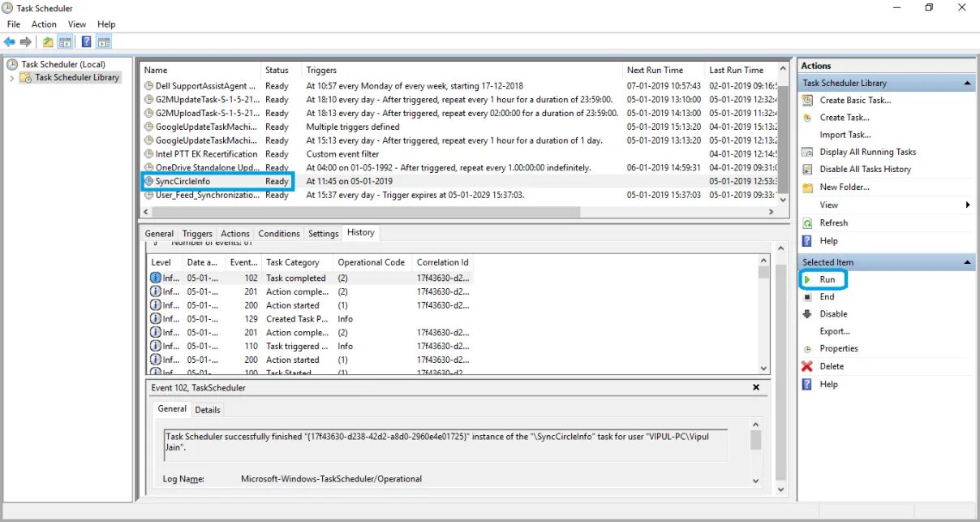Select the User_Feed_Synchronization task
Viewport: 980px width, 522px height.
pos(459,195)
